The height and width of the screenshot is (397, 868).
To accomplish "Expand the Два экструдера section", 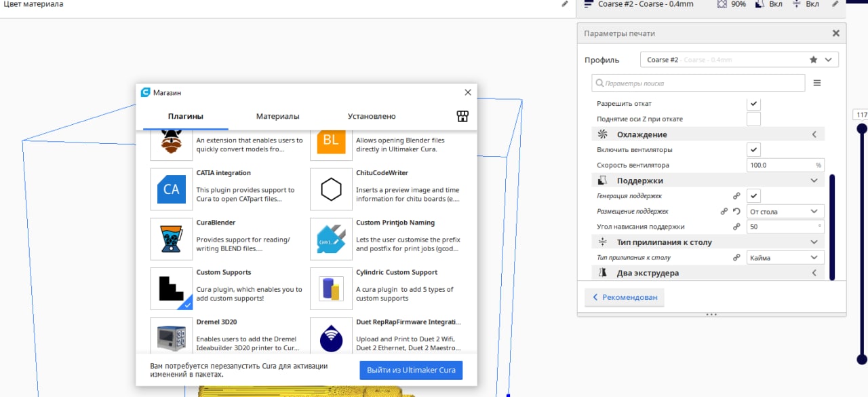I will click(708, 273).
